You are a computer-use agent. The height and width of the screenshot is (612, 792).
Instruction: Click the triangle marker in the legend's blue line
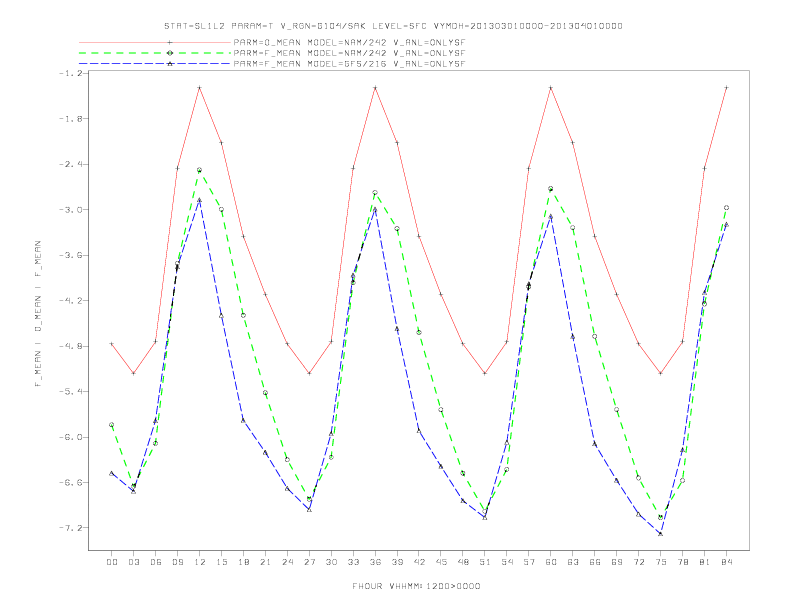click(170, 64)
